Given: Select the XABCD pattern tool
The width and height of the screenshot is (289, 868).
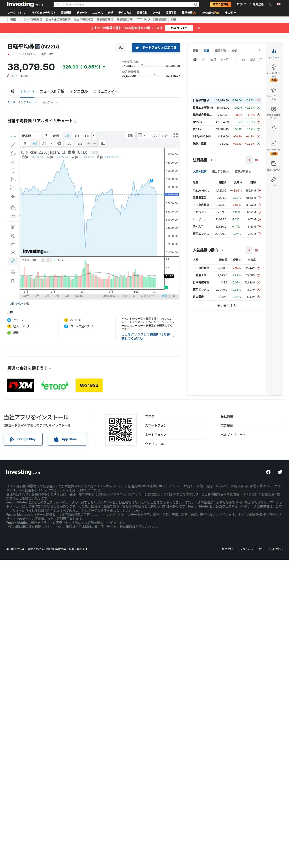Looking at the screenshot, I should pos(13,179).
